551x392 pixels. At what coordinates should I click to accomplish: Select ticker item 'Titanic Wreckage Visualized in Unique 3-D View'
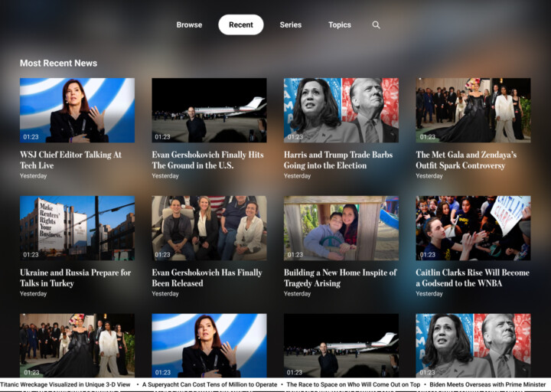click(65, 384)
